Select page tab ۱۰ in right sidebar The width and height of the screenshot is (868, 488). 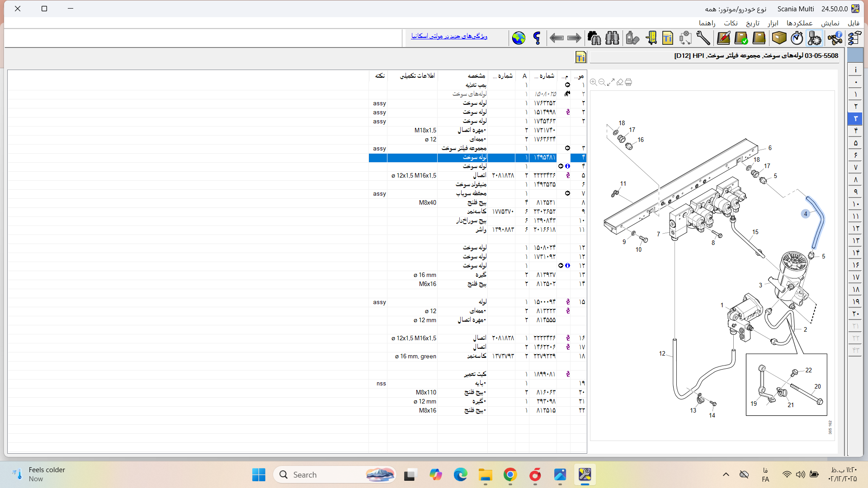coord(855,204)
